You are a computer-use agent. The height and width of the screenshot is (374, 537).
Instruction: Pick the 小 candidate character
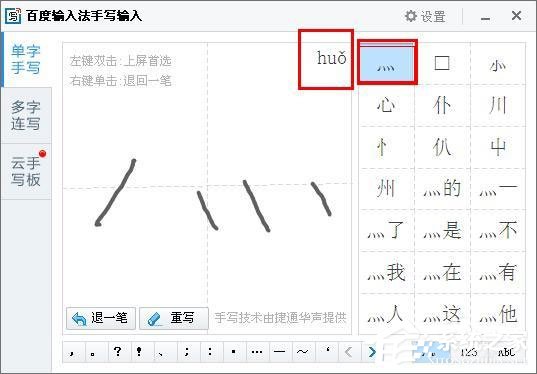tap(498, 63)
